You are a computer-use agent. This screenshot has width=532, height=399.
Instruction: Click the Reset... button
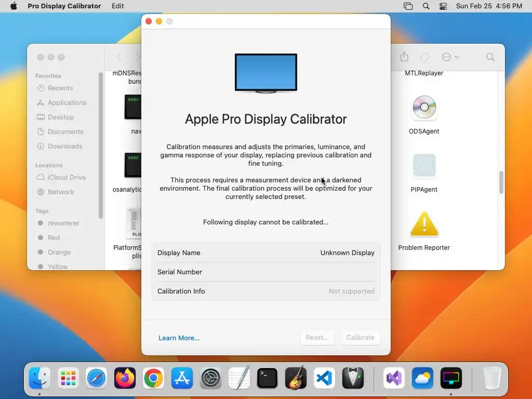pyautogui.click(x=317, y=338)
